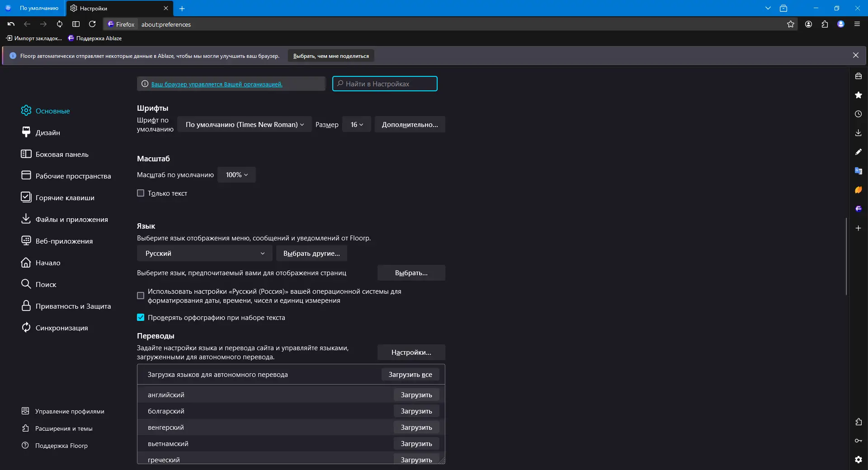Open the default font dropdown

click(244, 125)
